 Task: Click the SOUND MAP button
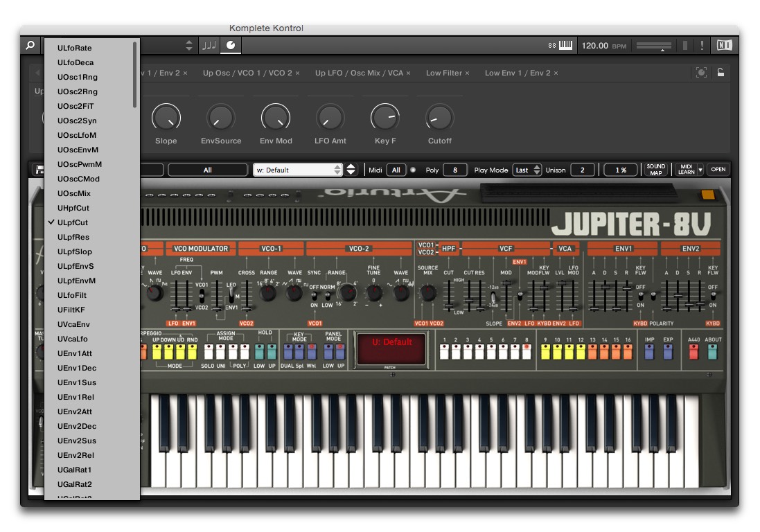[x=655, y=169]
